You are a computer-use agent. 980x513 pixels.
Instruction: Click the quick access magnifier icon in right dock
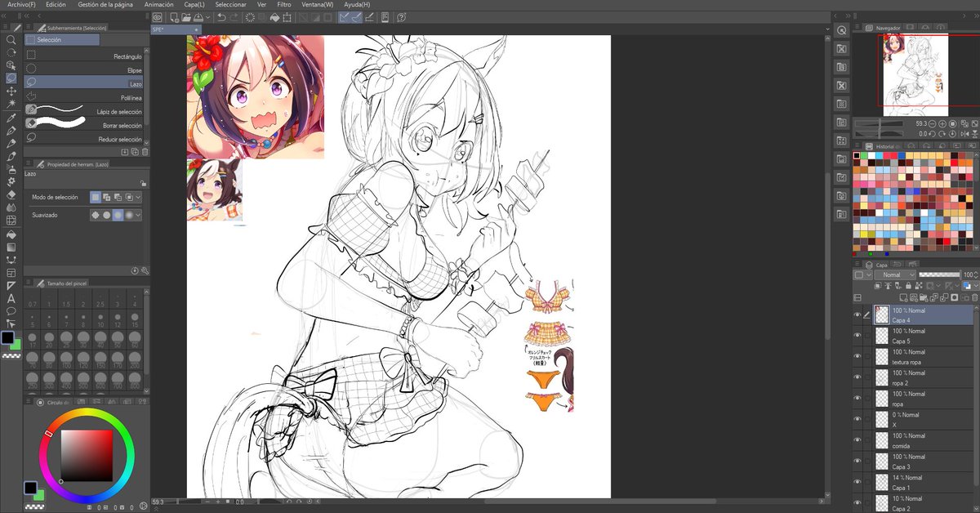pyautogui.click(x=841, y=29)
